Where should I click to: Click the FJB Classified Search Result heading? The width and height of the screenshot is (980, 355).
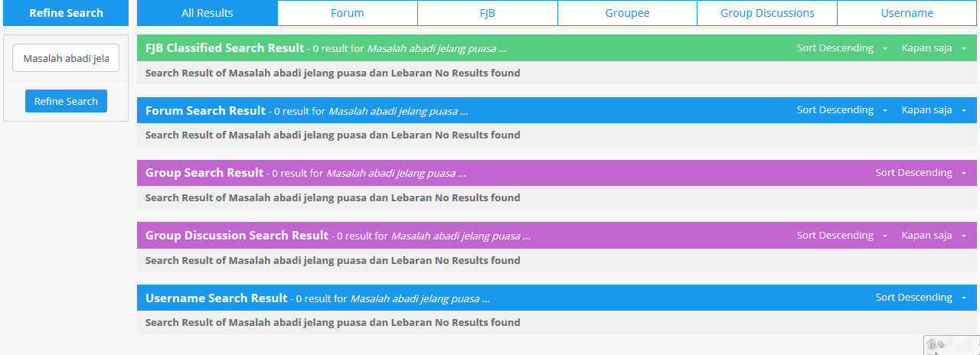225,48
